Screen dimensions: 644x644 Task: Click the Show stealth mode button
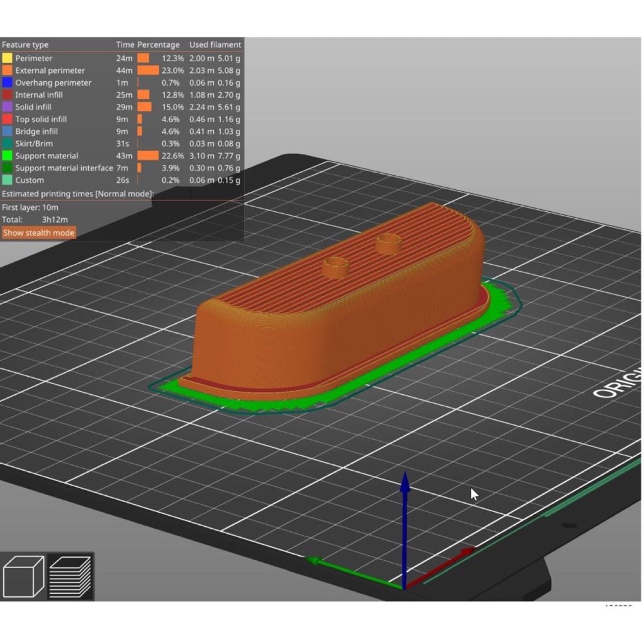39,233
